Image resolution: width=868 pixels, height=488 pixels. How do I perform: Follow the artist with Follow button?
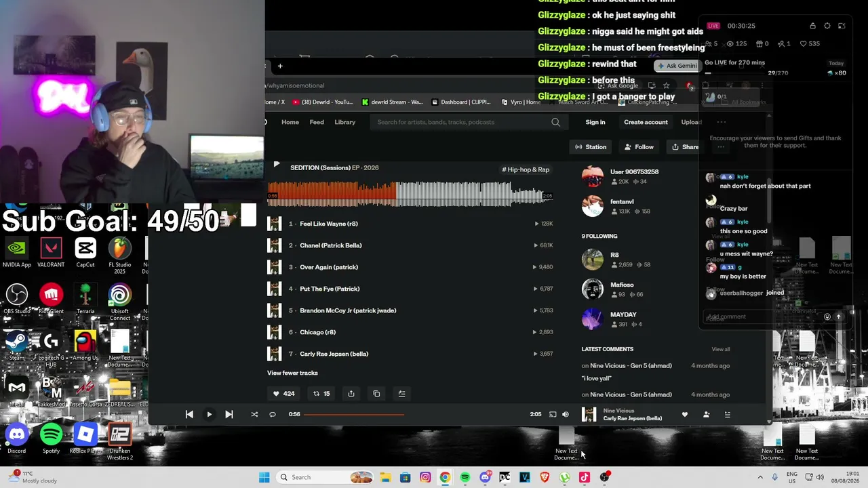pyautogui.click(x=639, y=147)
